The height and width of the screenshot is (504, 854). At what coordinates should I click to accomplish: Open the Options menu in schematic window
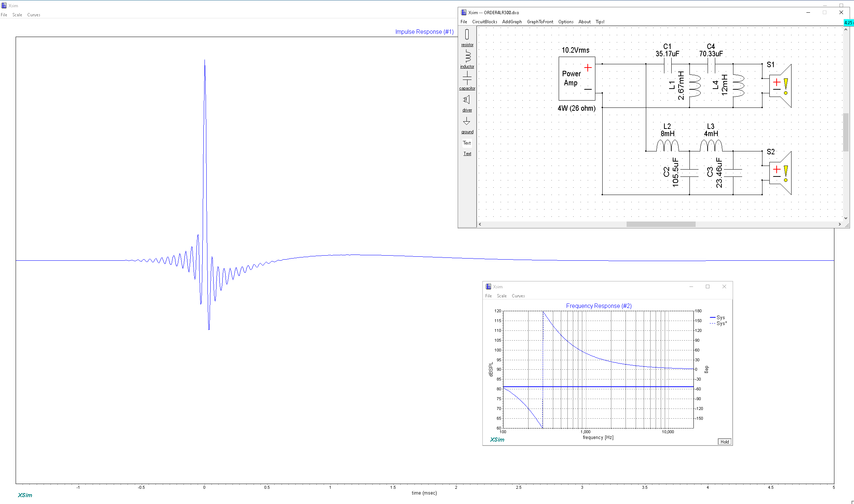[566, 22]
